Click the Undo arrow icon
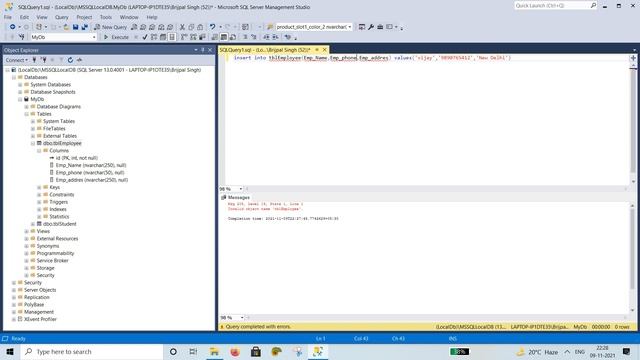The height and width of the screenshot is (360, 640). tap(212, 27)
